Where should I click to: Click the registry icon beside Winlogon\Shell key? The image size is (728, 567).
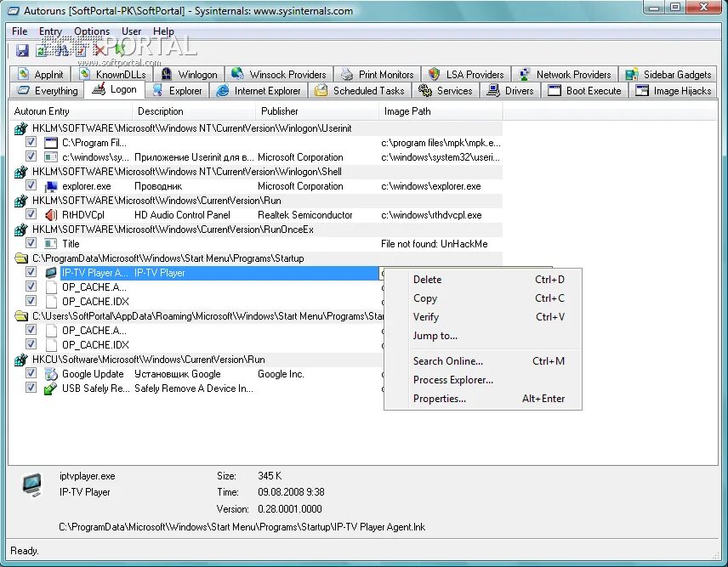pyautogui.click(x=21, y=173)
